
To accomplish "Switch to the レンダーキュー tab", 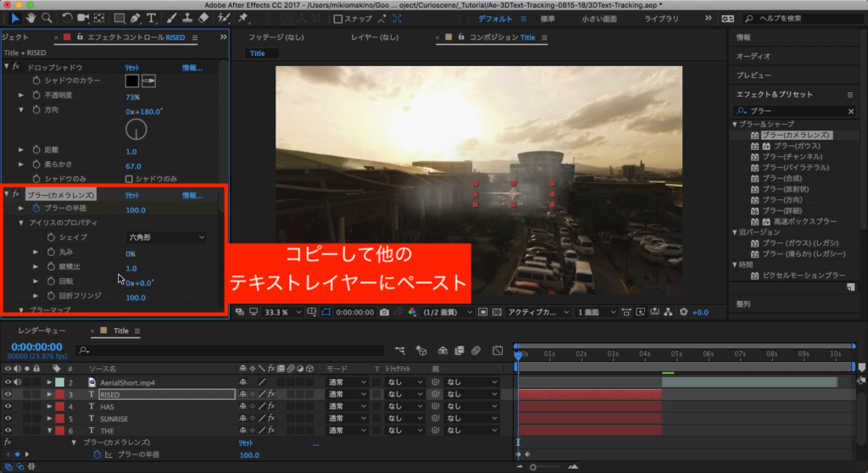I will coord(42,331).
